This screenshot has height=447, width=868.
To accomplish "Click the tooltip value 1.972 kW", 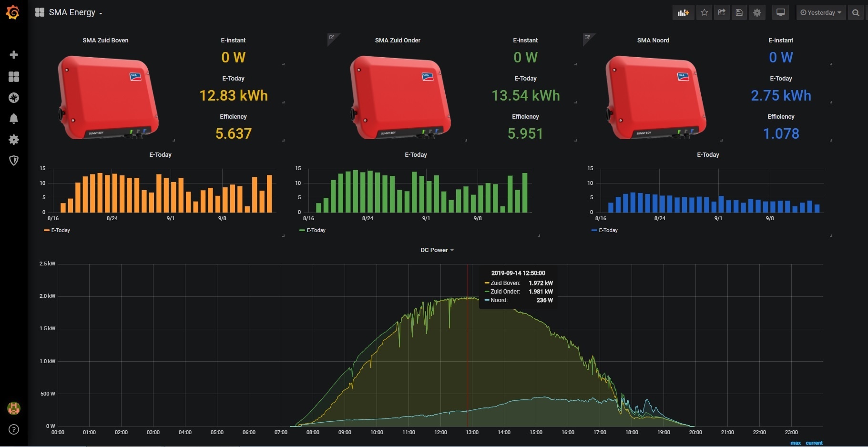I will click(x=541, y=283).
